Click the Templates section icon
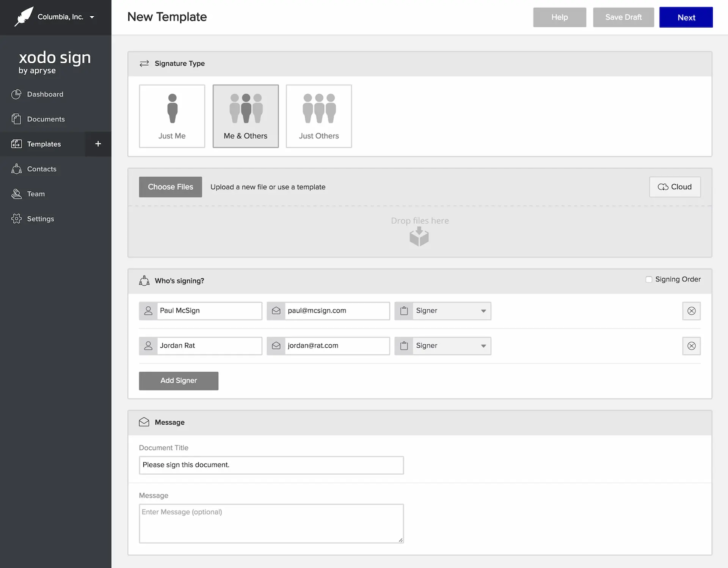728x568 pixels. (16, 144)
